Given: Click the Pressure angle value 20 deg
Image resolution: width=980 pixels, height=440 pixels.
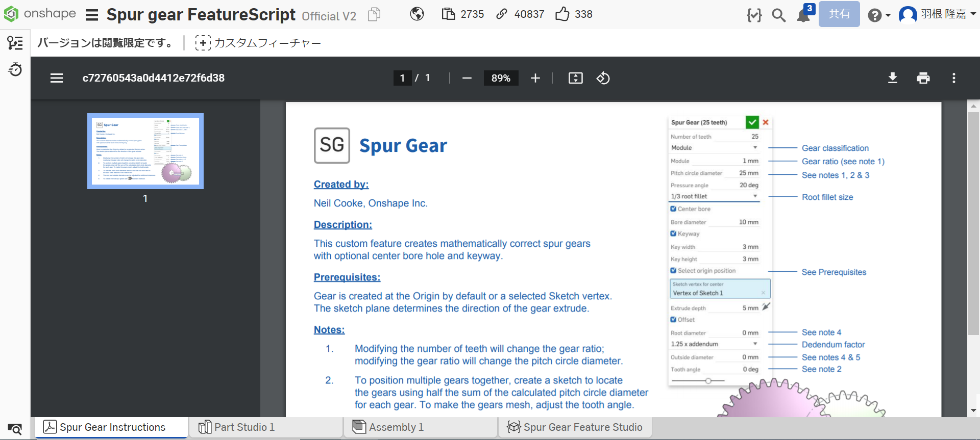Looking at the screenshot, I should click(x=749, y=185).
